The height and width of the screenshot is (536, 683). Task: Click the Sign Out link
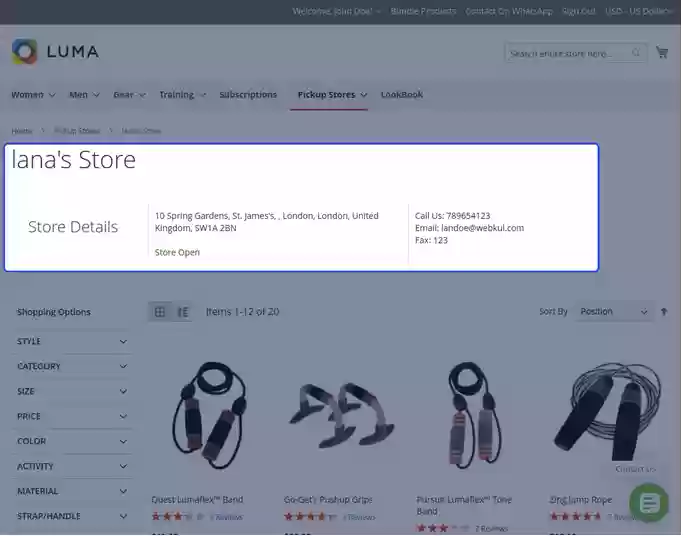click(x=578, y=11)
